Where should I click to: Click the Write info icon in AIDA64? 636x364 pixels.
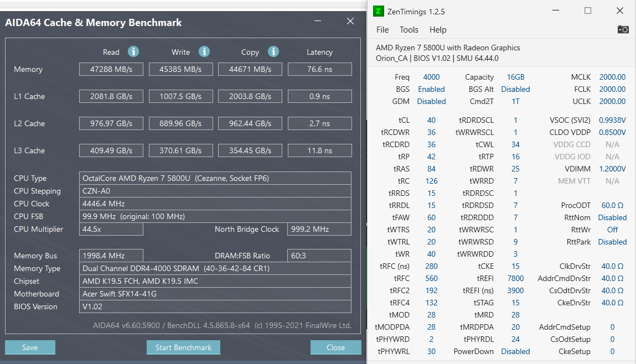point(204,51)
